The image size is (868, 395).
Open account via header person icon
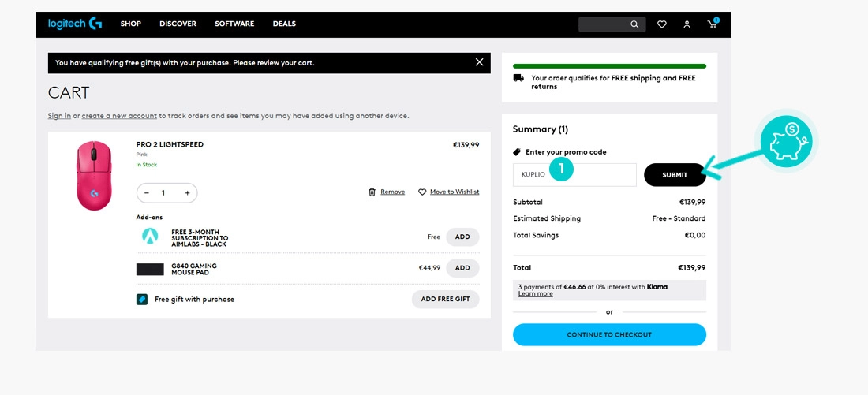pyautogui.click(x=687, y=24)
